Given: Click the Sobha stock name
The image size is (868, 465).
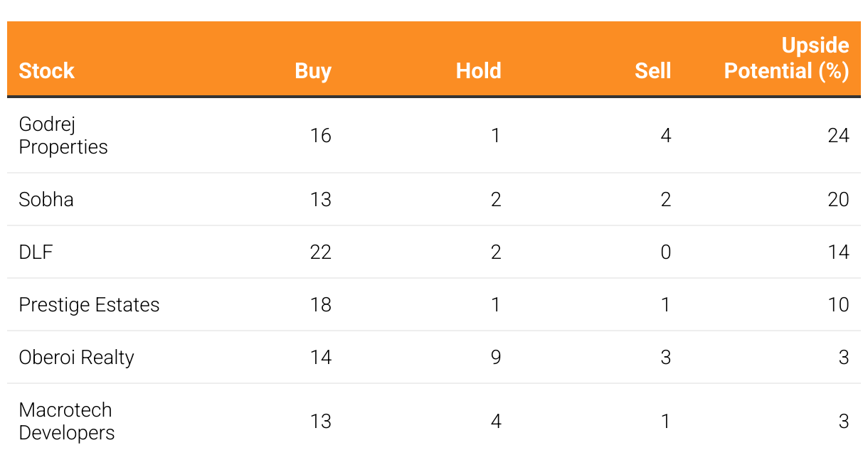Looking at the screenshot, I should tap(46, 199).
